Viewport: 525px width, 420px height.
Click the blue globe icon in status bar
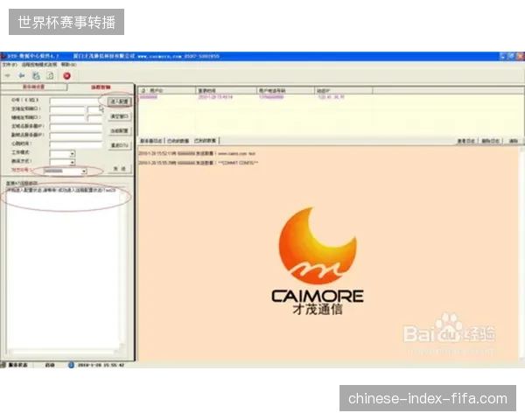(x=71, y=365)
